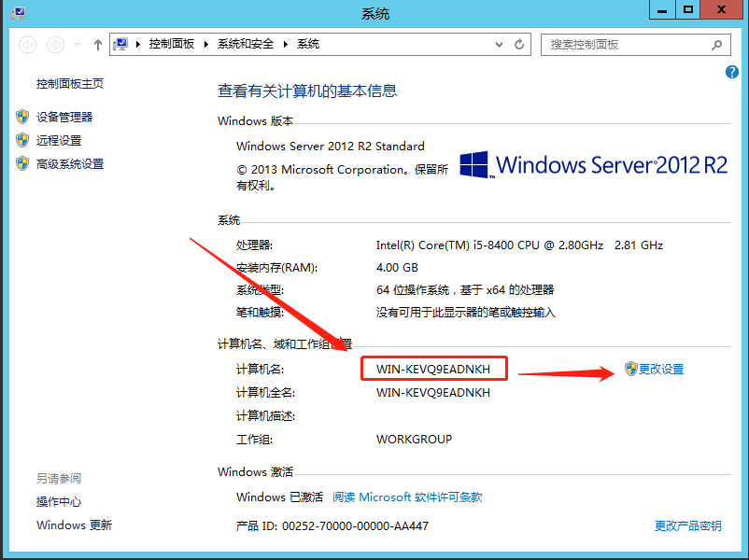This screenshot has width=749, height=560.
Task: Click the refresh icon in address bar
Action: click(x=519, y=44)
